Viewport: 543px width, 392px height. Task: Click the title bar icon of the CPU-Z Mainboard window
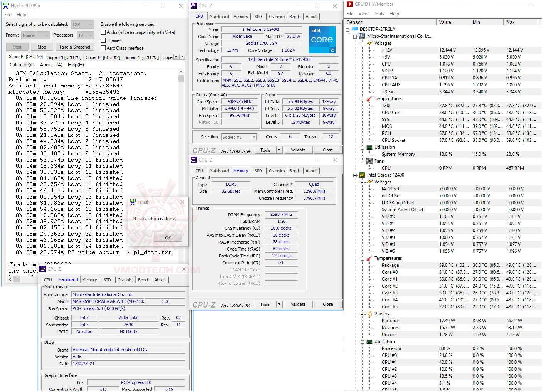(43, 269)
